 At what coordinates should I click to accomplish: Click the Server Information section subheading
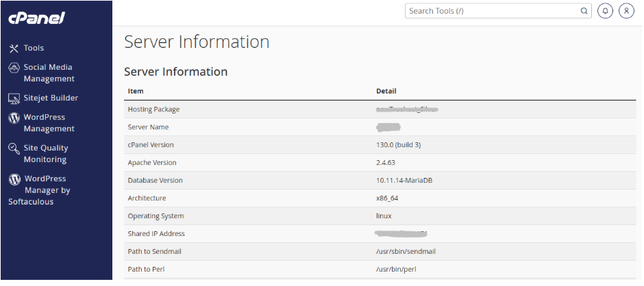click(176, 71)
